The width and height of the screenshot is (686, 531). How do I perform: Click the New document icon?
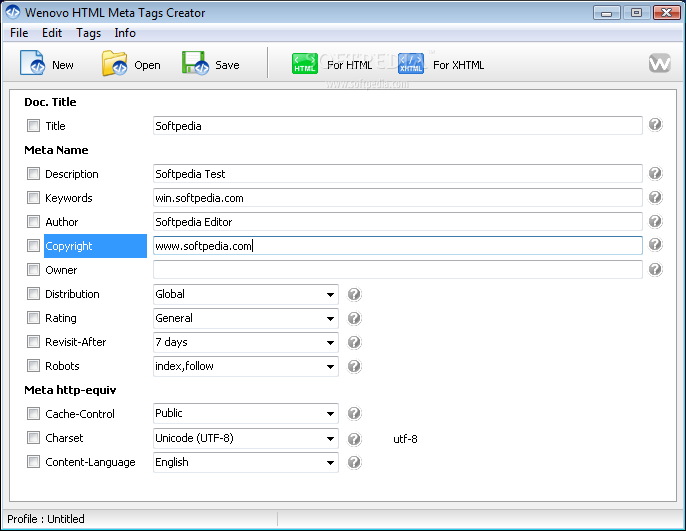[x=32, y=63]
